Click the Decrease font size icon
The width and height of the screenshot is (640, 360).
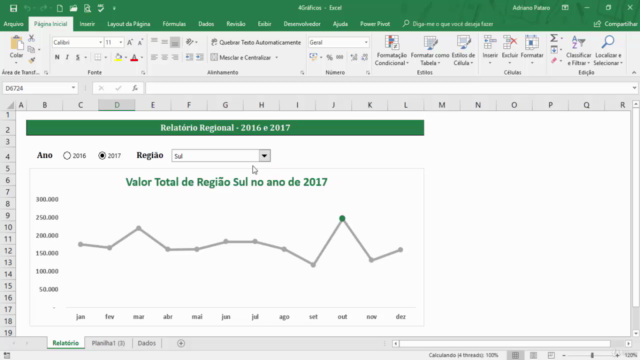140,42
